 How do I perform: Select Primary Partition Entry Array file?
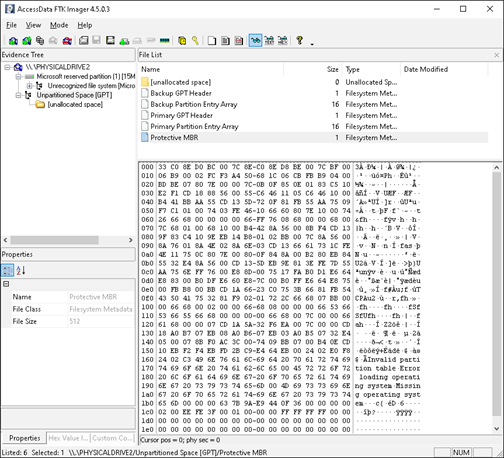tap(194, 126)
